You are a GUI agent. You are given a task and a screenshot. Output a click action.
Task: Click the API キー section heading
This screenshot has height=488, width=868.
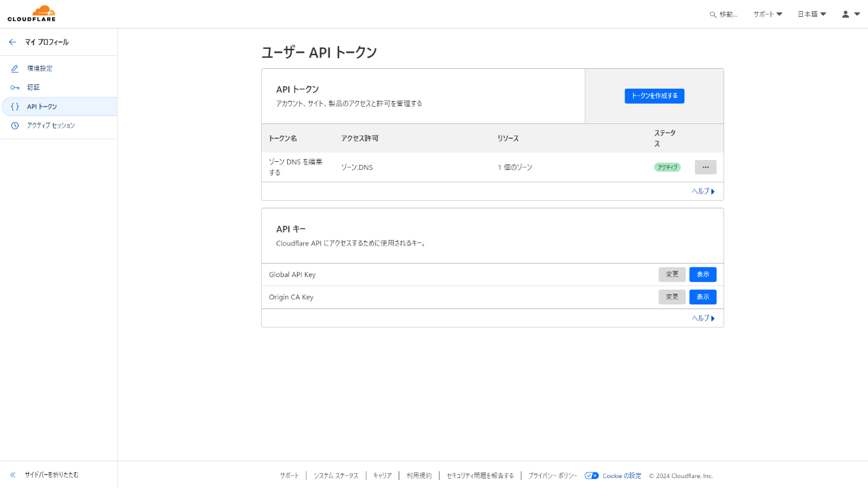coord(291,229)
